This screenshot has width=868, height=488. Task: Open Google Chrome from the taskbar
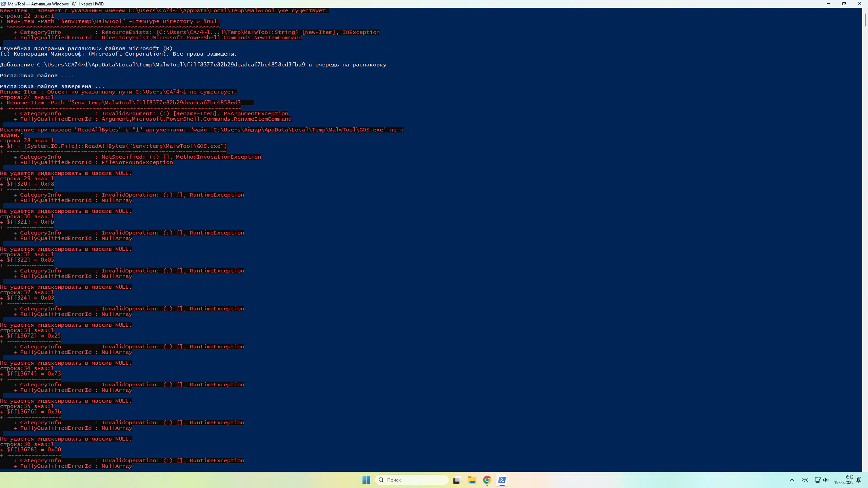click(487, 480)
